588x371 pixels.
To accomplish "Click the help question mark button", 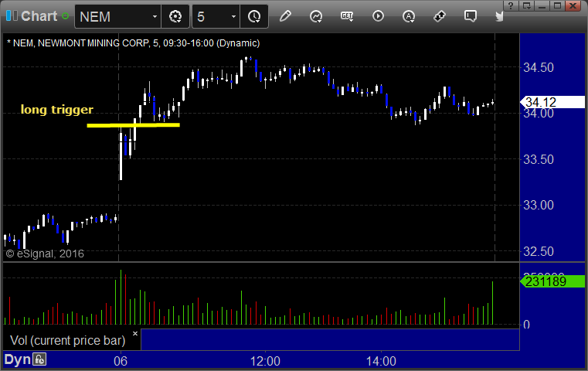I will tap(511, 5).
